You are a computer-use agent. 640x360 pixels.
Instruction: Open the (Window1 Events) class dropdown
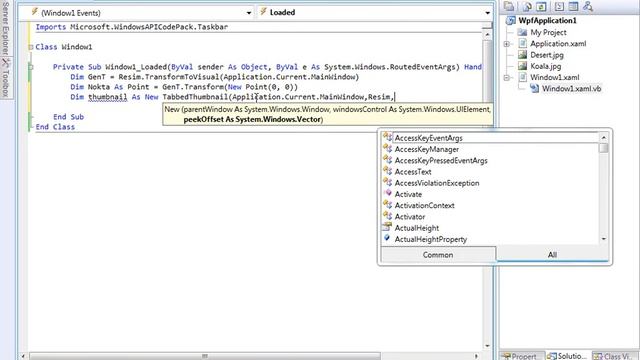tap(249, 13)
